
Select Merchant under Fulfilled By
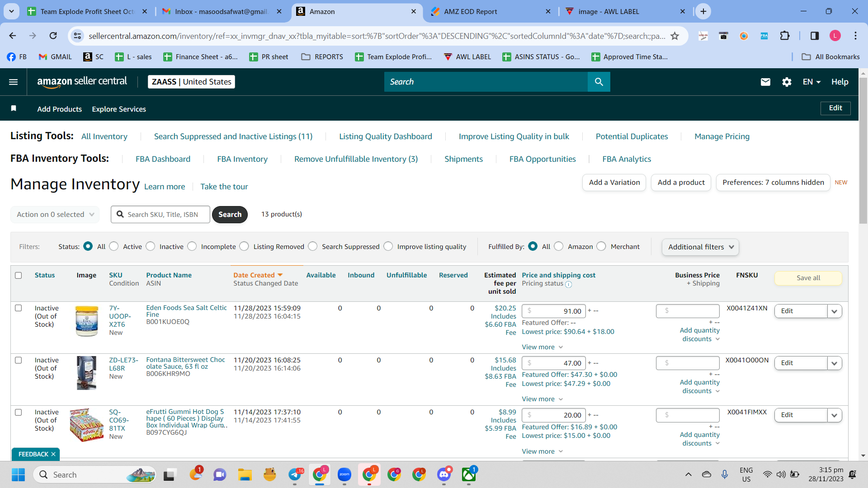pos(601,246)
